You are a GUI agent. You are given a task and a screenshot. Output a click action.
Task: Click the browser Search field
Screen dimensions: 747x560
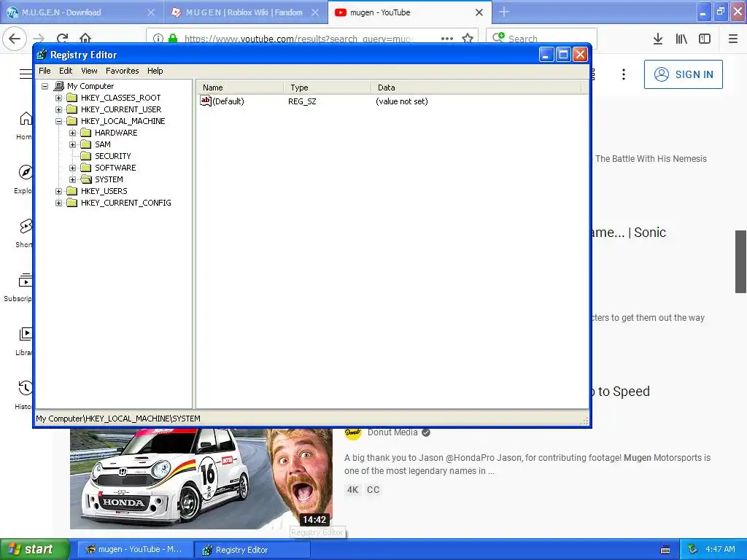[541, 39]
